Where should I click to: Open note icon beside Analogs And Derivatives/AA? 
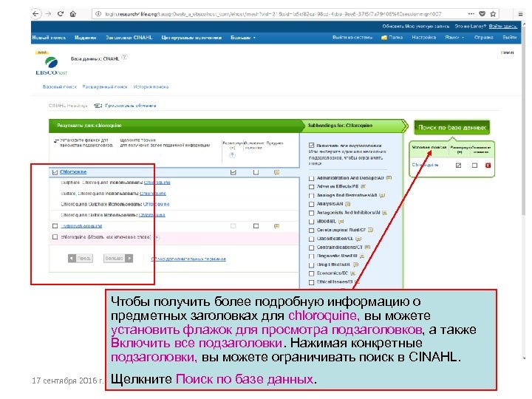pos(382,195)
